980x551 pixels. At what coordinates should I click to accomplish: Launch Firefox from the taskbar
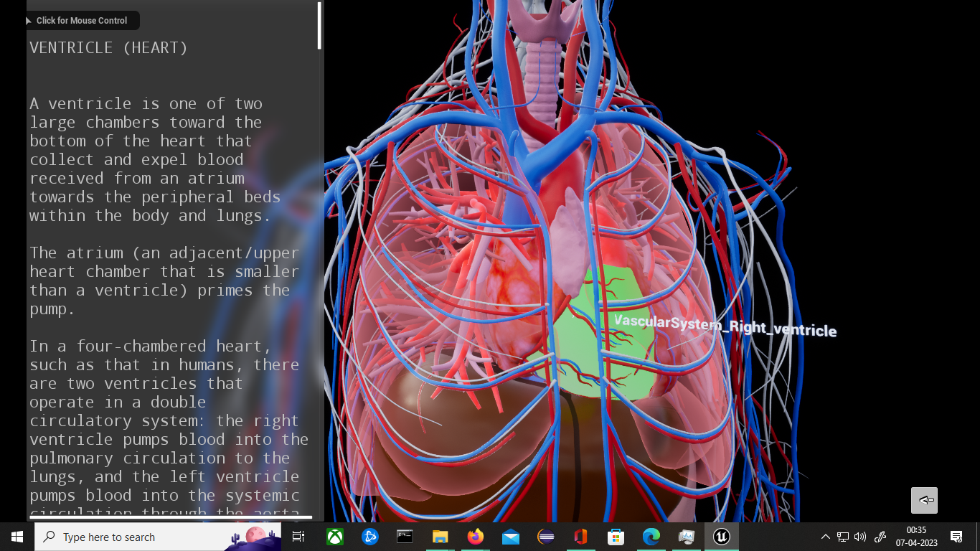(x=476, y=536)
